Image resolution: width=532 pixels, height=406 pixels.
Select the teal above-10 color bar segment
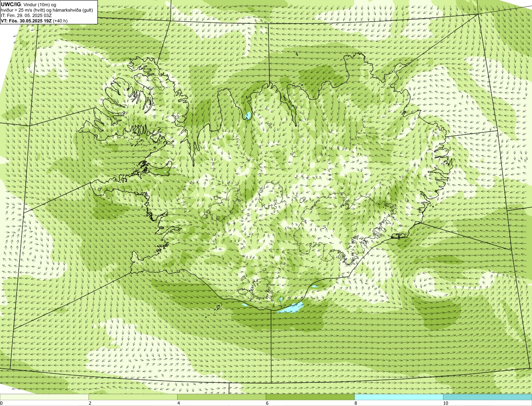[x=488, y=397]
